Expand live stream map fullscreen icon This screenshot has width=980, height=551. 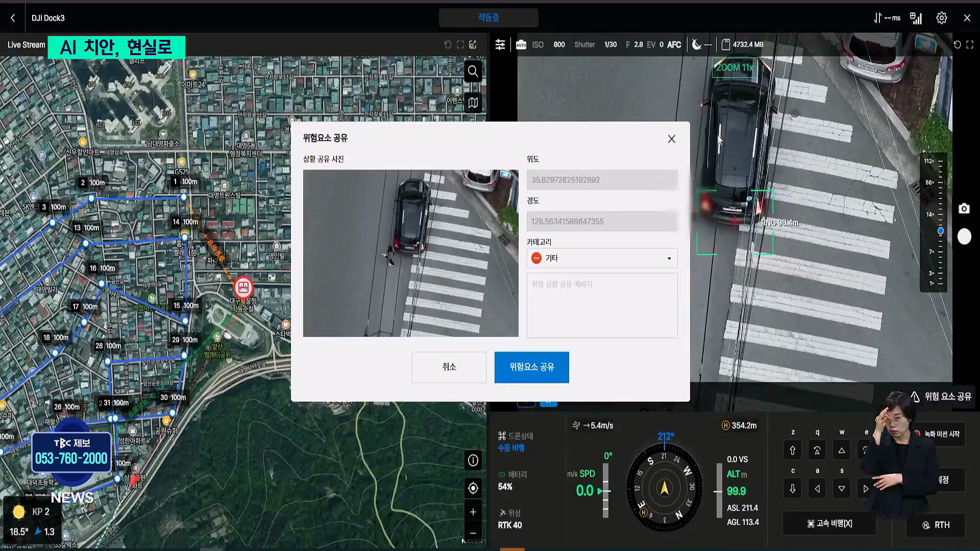click(x=460, y=45)
